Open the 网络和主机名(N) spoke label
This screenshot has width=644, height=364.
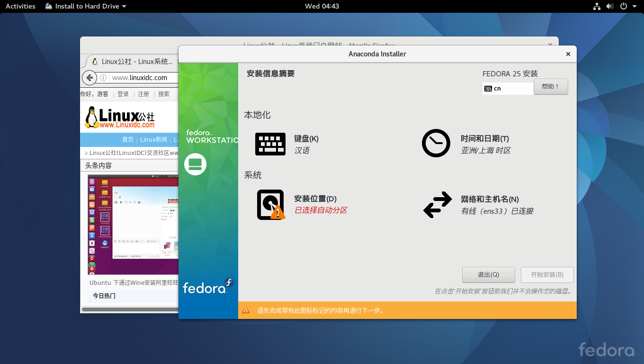(490, 200)
